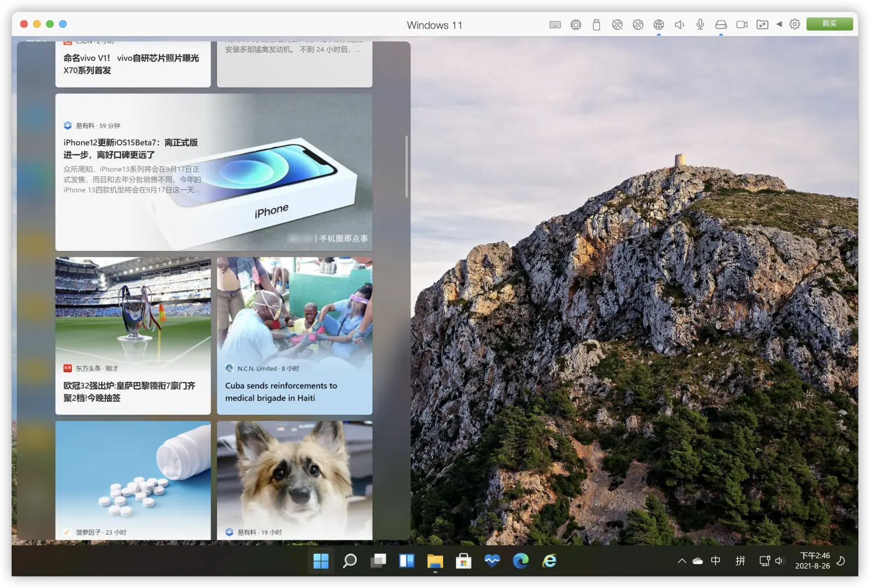Toggle the Widgets taskbar icon
The width and height of the screenshot is (870, 588).
407,561
